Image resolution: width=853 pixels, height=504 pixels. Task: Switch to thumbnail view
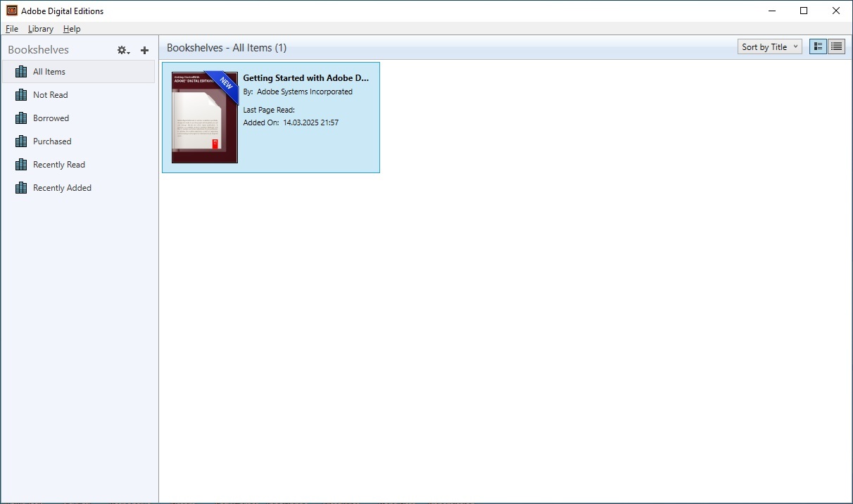pos(818,47)
